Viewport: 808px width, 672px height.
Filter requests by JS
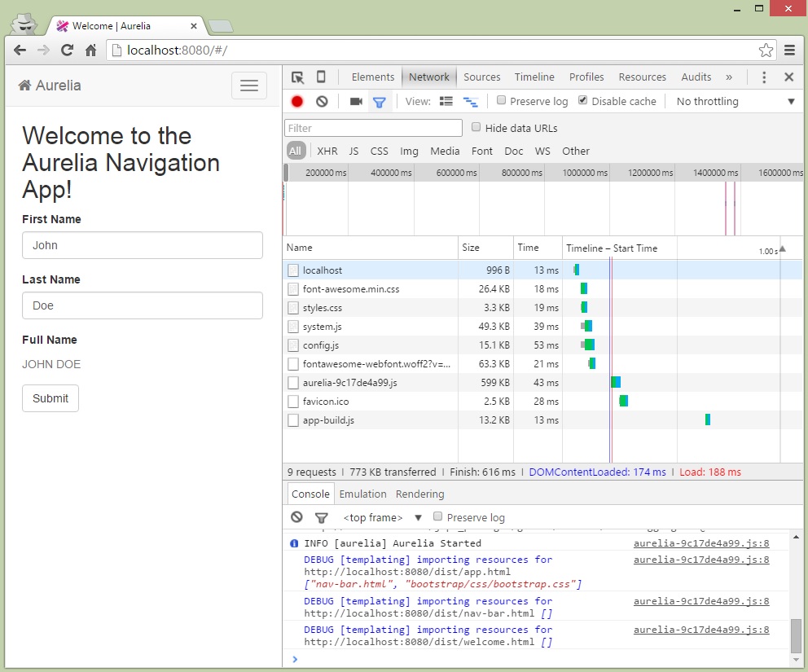(x=353, y=151)
